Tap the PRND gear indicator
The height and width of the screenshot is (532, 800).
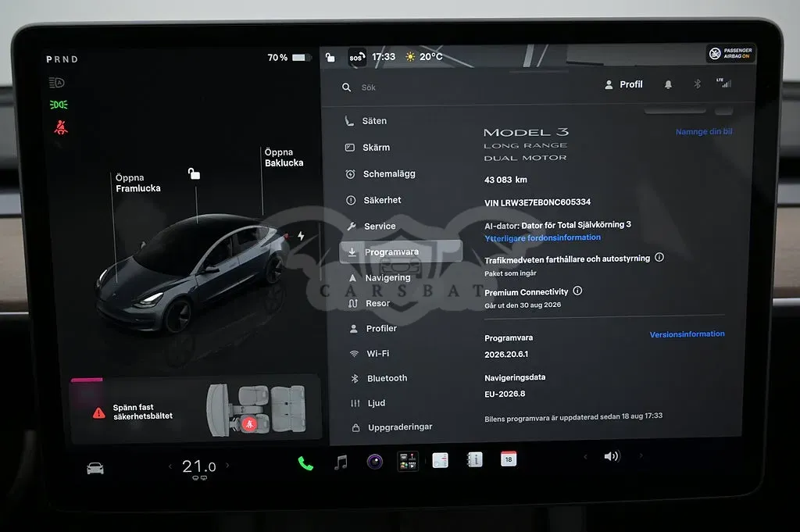62,59
